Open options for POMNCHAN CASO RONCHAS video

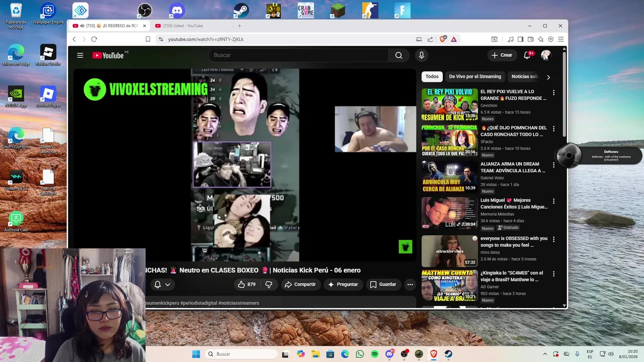[x=553, y=129]
